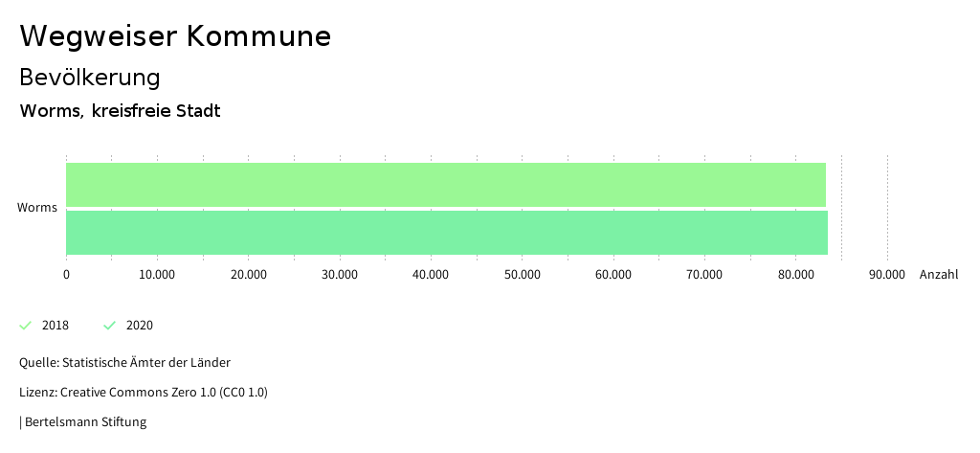Image resolution: width=980 pixels, height=453 pixels.
Task: Click the Quelle: Statistische Ämter source line
Action: (124, 363)
